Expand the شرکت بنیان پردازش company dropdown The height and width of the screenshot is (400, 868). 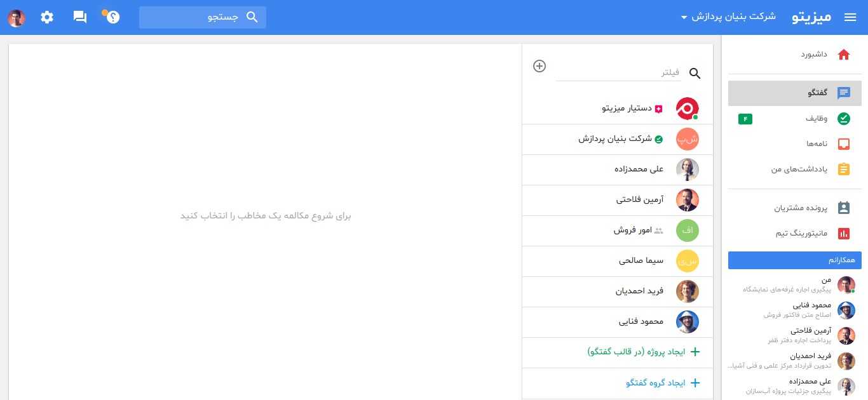(x=728, y=17)
